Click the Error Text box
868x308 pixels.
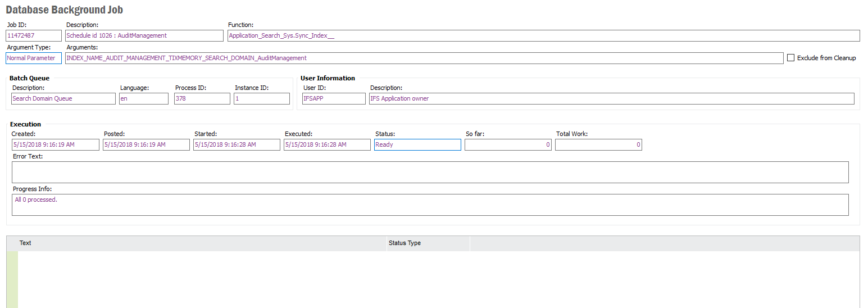tap(430, 172)
